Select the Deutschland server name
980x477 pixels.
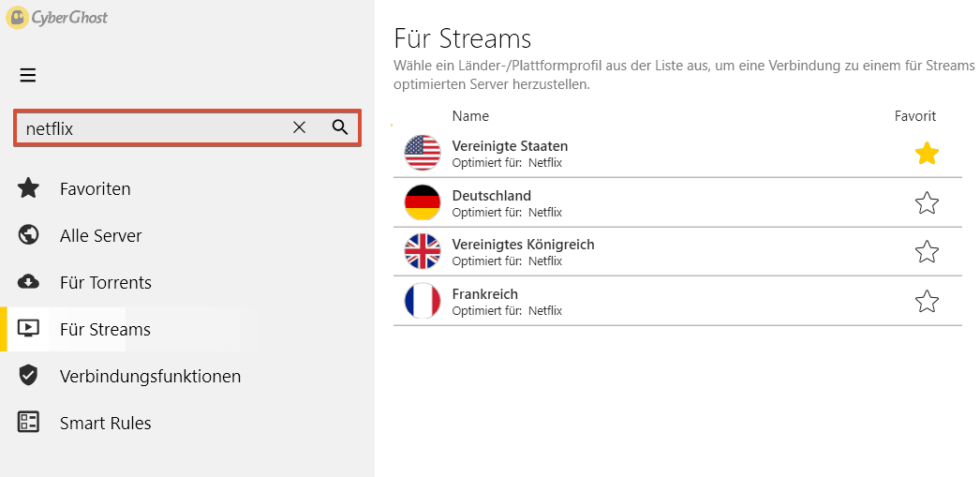491,196
